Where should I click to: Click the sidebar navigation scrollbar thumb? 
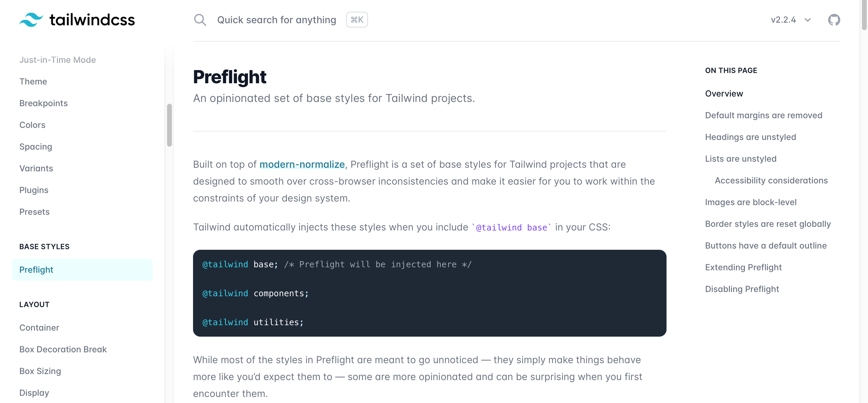coord(169,125)
